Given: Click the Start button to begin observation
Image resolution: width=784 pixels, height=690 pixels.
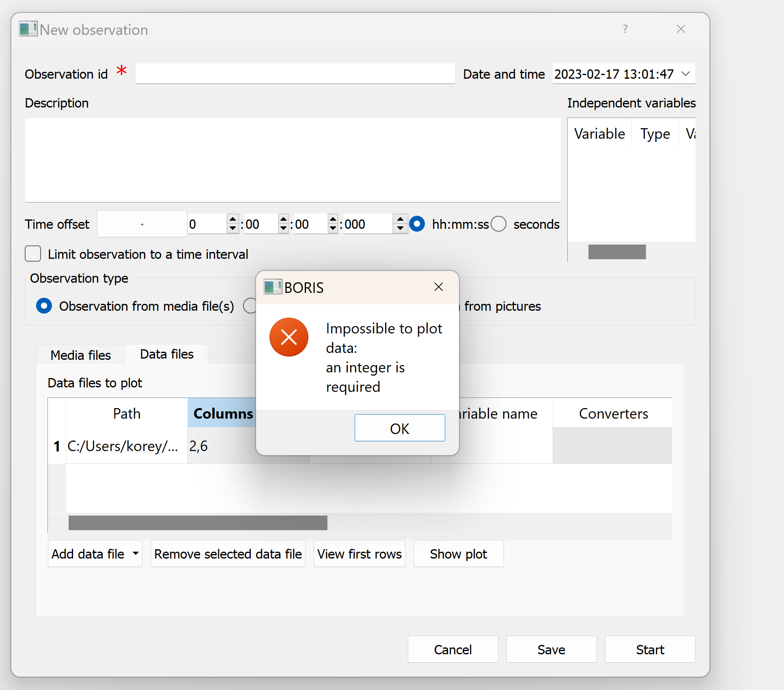Looking at the screenshot, I should pos(649,649).
